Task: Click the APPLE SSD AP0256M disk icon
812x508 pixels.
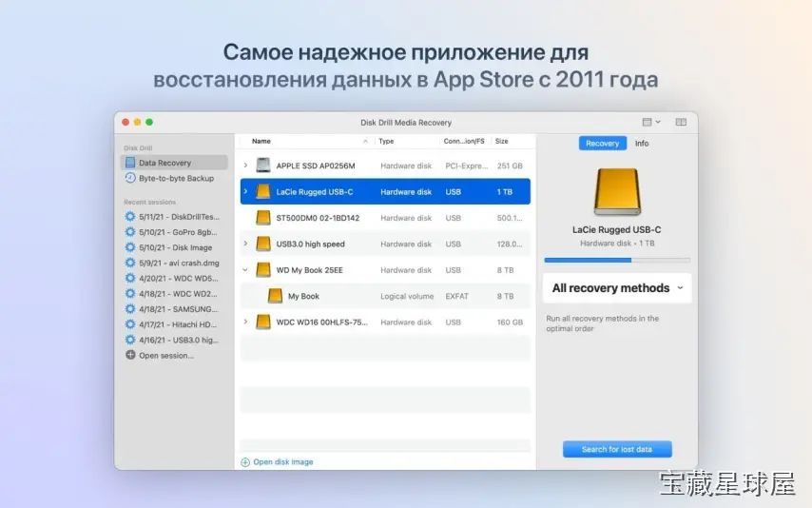Action: (x=263, y=166)
